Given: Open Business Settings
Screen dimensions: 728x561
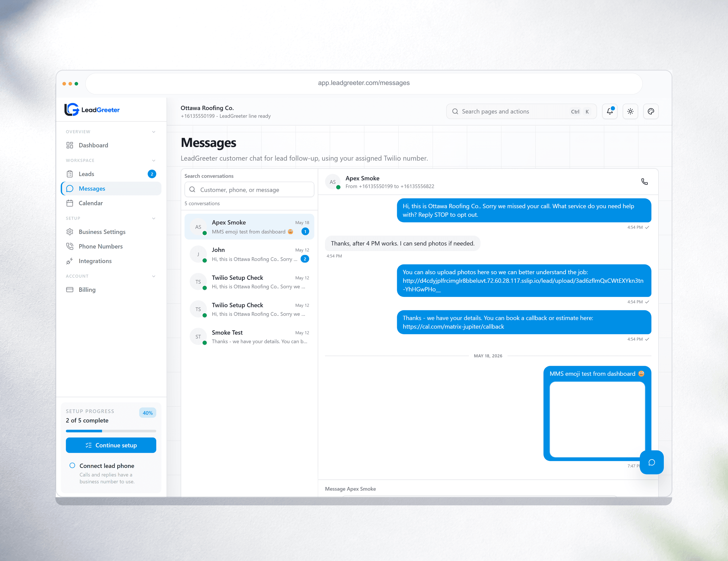Looking at the screenshot, I should (111, 232).
